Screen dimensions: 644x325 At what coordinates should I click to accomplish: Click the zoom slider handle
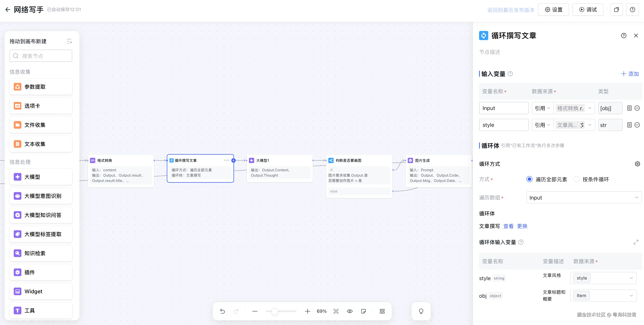pos(274,311)
